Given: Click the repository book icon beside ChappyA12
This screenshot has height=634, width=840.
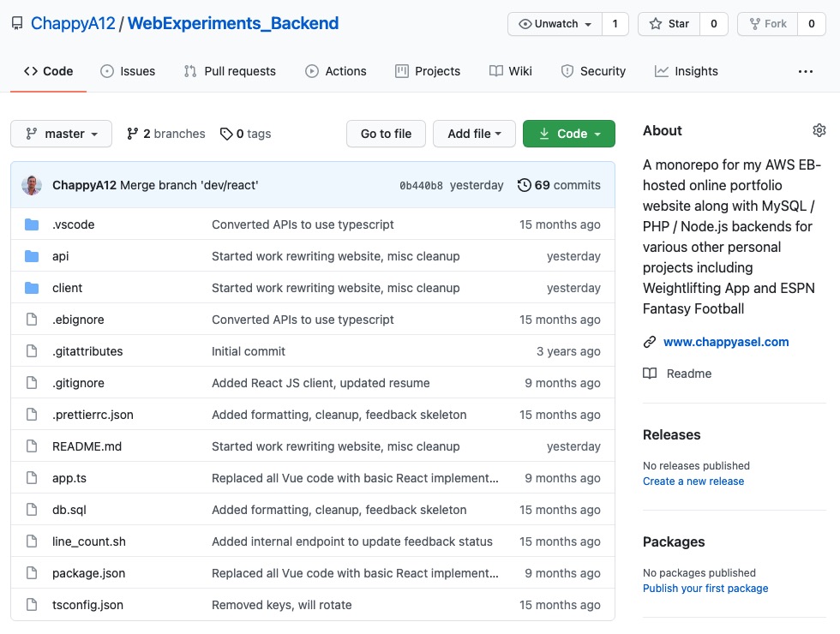Looking at the screenshot, I should coord(17,23).
